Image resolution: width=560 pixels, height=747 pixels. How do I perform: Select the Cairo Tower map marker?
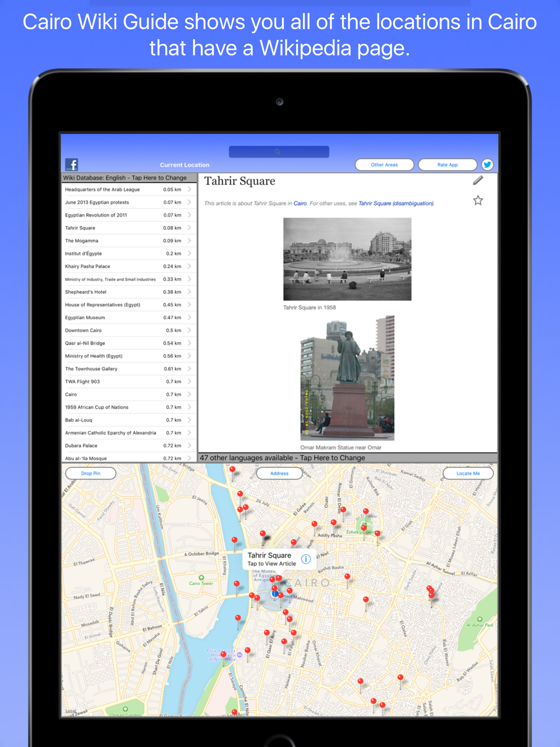point(201,578)
